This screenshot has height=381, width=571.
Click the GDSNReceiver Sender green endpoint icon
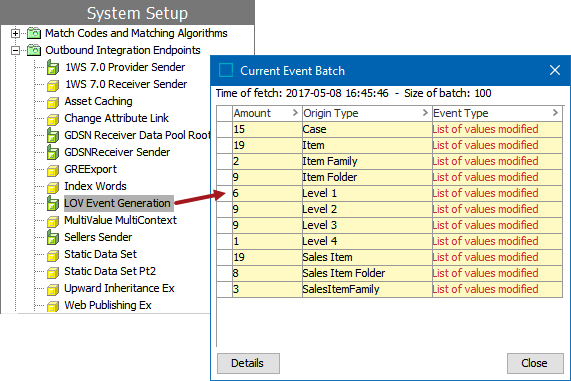pyautogui.click(x=53, y=152)
